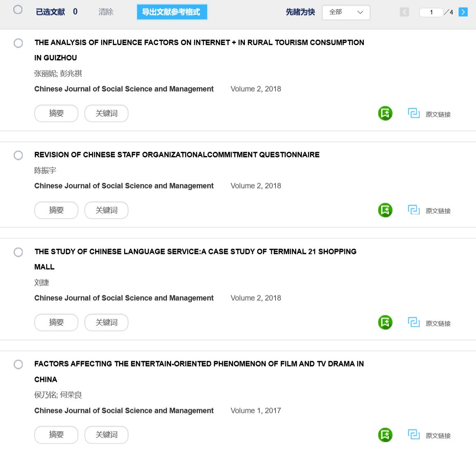Go to previous results page arrow
The height and width of the screenshot is (451, 476).
point(404,12)
